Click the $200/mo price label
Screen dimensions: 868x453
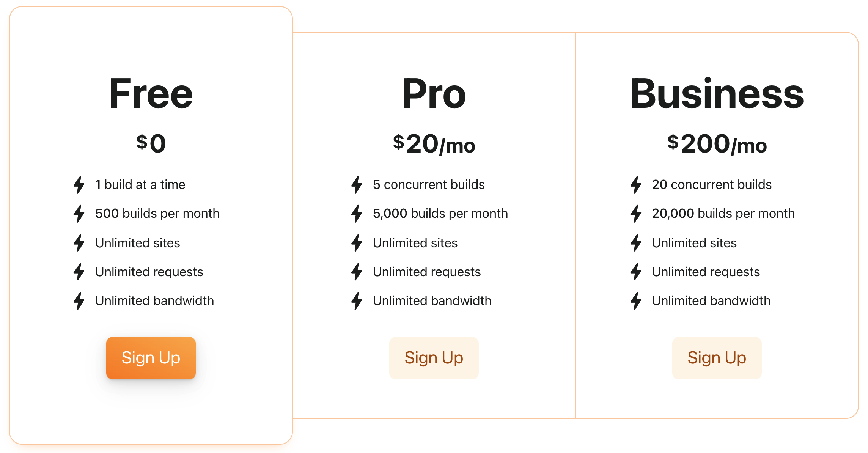pyautogui.click(x=717, y=144)
